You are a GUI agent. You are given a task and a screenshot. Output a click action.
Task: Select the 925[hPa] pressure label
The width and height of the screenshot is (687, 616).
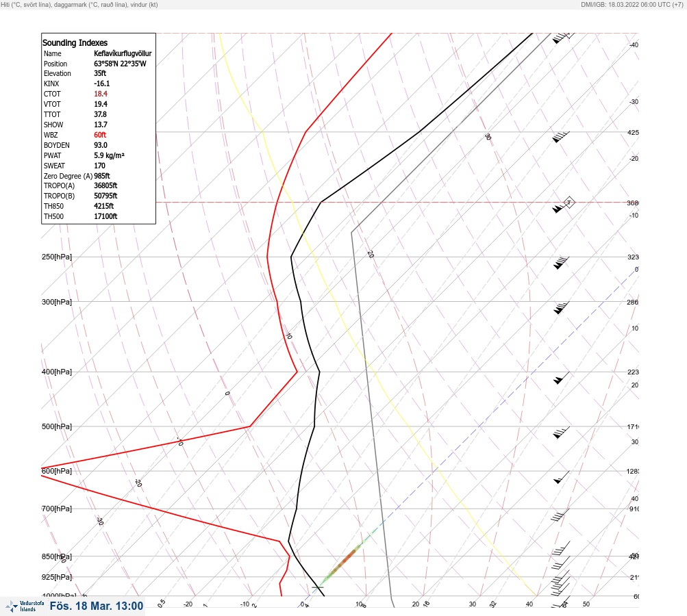click(x=57, y=577)
